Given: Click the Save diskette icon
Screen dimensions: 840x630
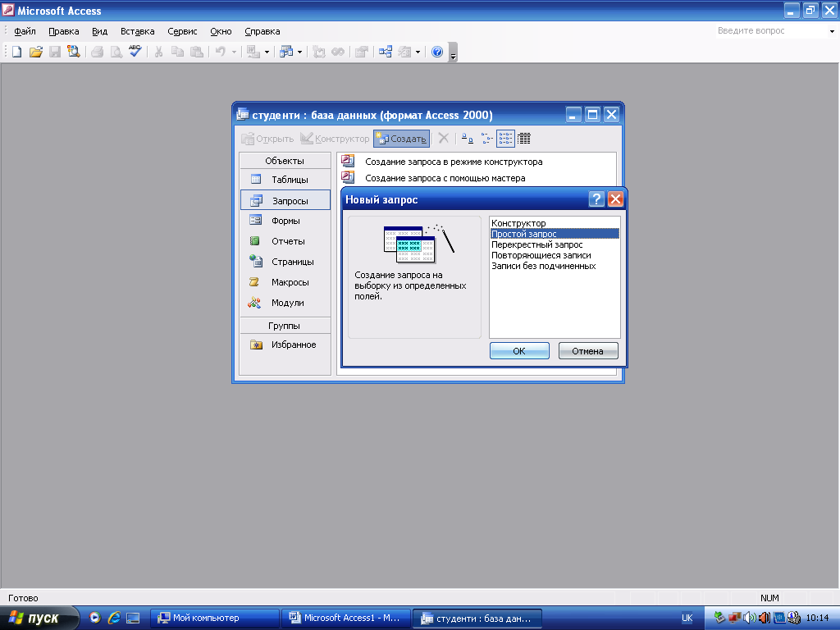Looking at the screenshot, I should (55, 52).
